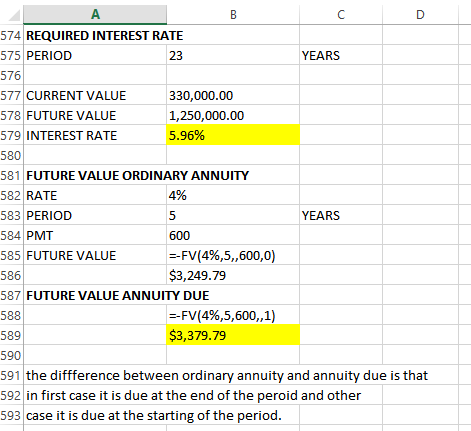This screenshot has width=471, height=431.
Task: Click the YEARS cell in row 583
Action: coord(341,215)
